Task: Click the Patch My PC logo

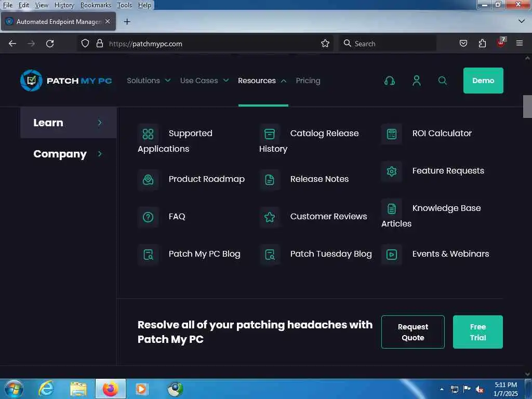Action: pyautogui.click(x=66, y=81)
